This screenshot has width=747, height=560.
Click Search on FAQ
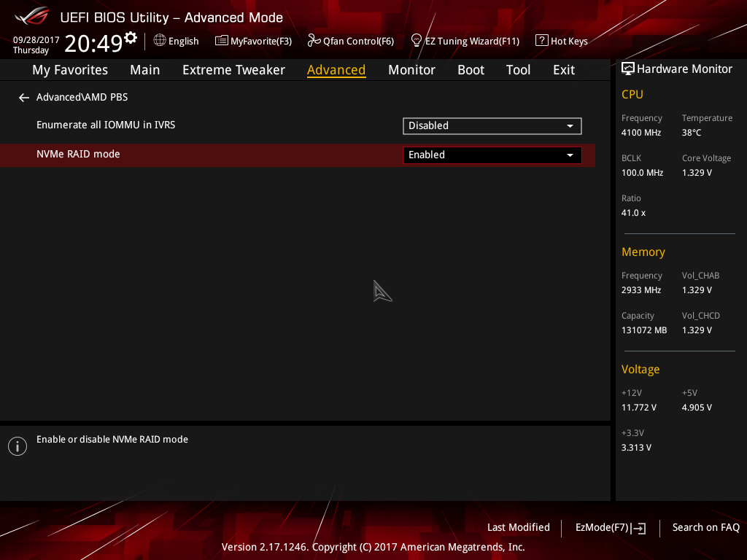pos(705,528)
